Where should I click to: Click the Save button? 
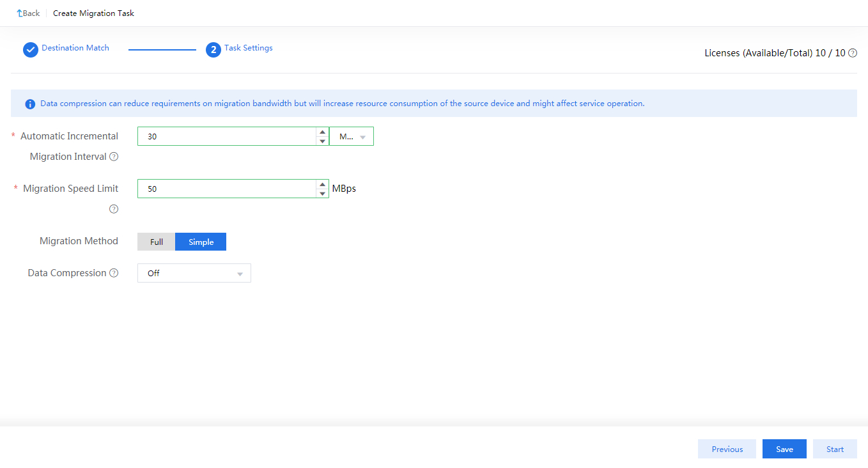[784, 449]
